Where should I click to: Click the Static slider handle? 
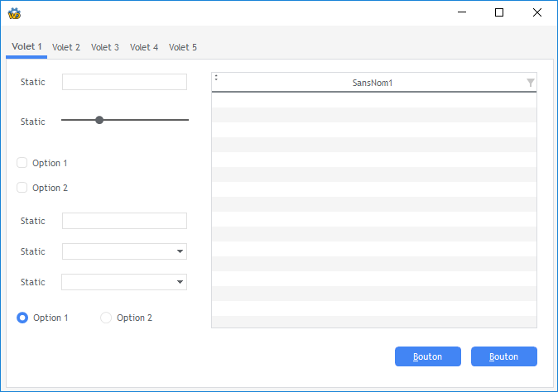pos(99,120)
